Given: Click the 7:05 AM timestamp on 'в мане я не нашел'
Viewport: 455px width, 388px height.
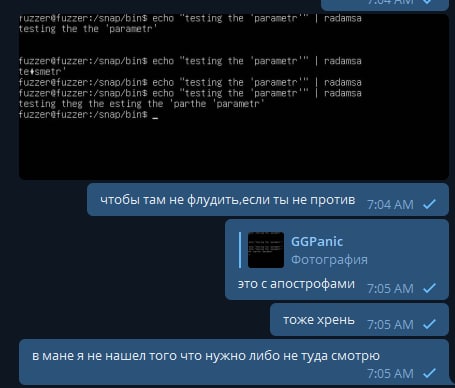Looking at the screenshot, I should [x=390, y=374].
